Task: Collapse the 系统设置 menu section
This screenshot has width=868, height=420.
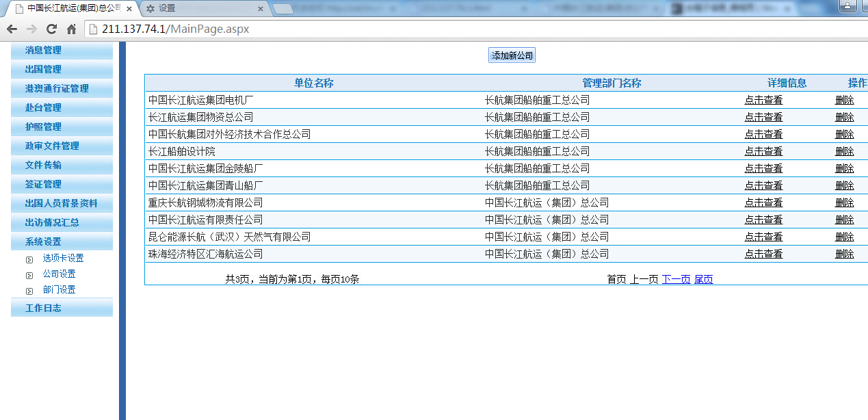Action: click(x=62, y=242)
